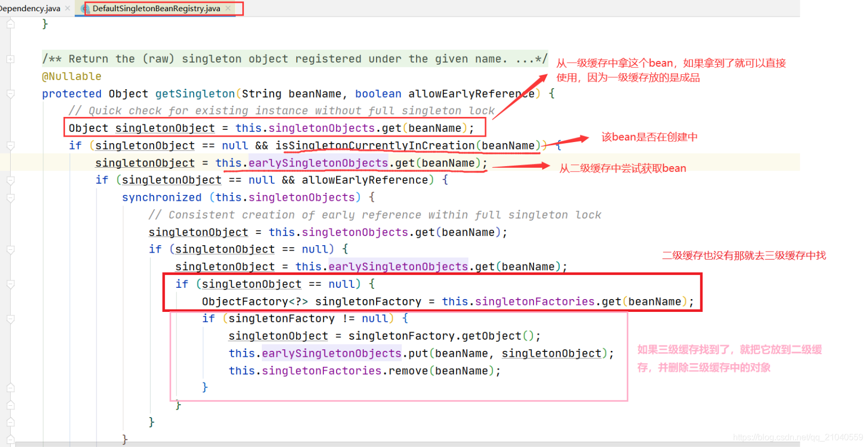Screen dimensions: 868x447
Task: Click fold-end marker on the top closing brace line
Action: (x=10, y=24)
